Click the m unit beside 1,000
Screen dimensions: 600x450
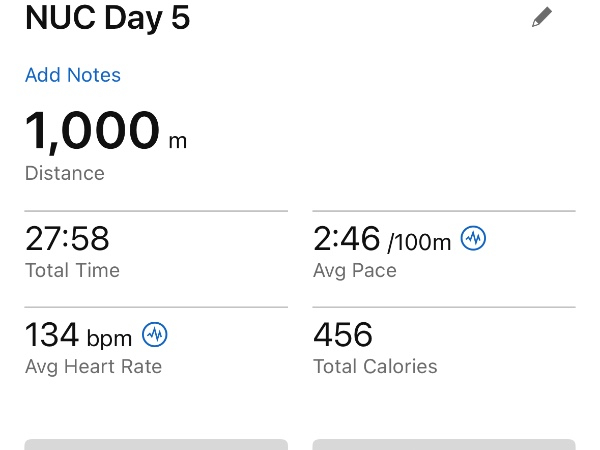pos(177,140)
